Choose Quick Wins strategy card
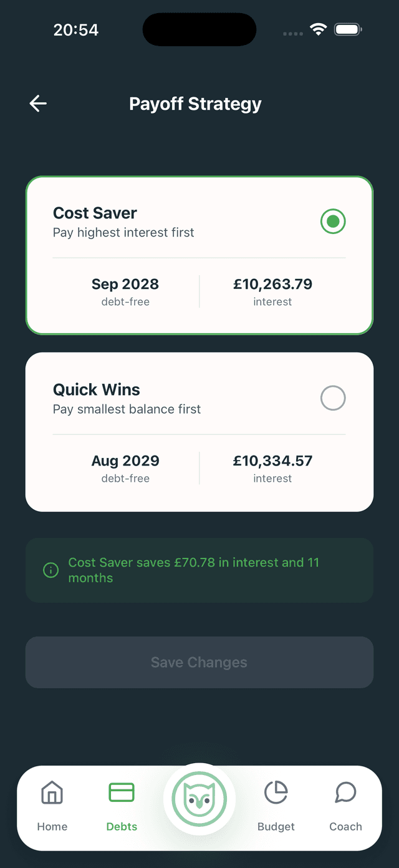 (x=199, y=431)
